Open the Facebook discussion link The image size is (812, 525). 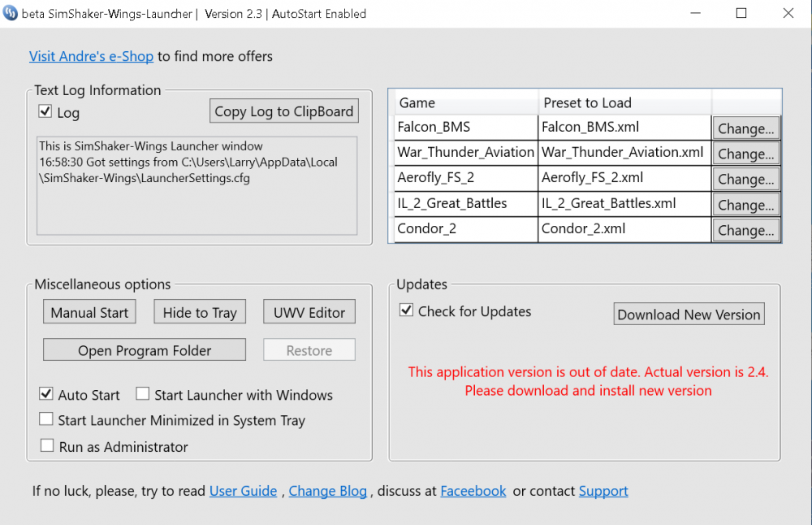click(473, 491)
